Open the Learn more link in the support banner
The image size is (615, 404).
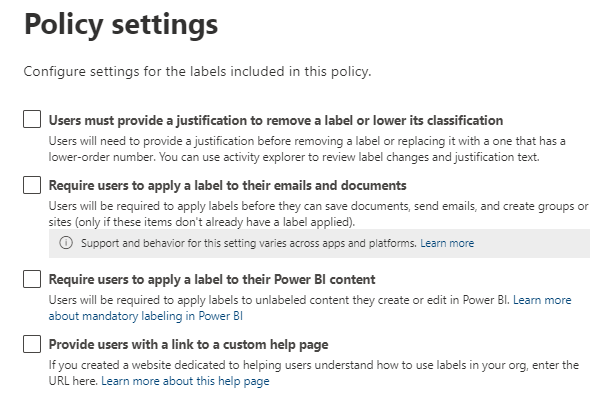click(x=447, y=243)
